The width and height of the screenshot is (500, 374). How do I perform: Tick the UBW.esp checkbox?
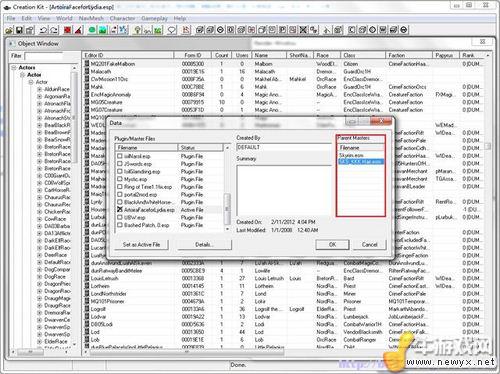(120, 217)
